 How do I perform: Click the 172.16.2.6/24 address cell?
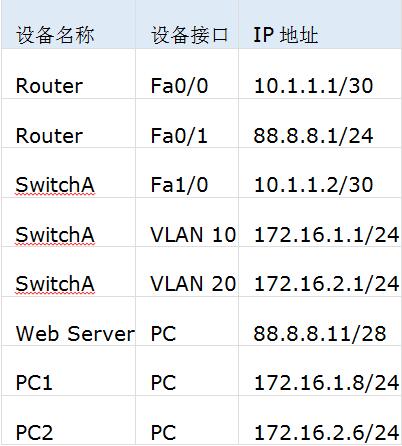[320, 420]
